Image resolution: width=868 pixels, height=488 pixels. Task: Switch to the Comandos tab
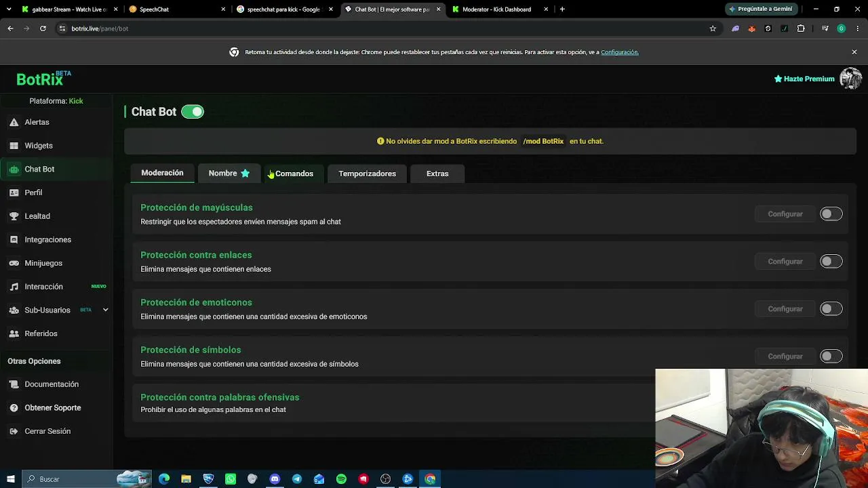(294, 174)
